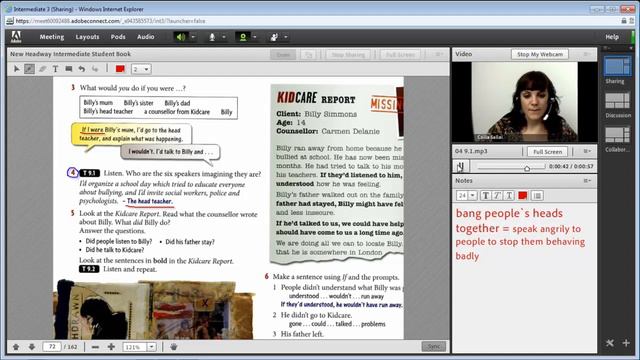This screenshot has height=360, width=640.
Task: Toggle italic formatting in Notes
Action: [497, 196]
